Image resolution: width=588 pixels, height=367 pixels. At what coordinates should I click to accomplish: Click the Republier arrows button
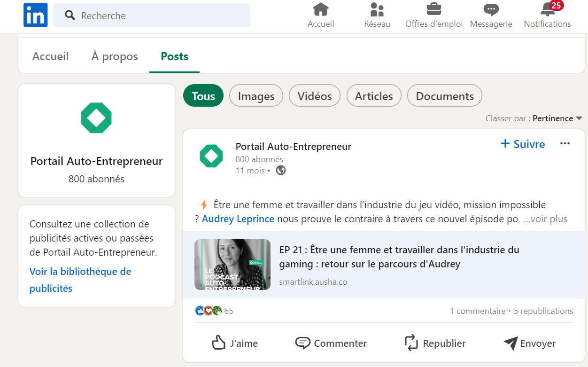click(435, 343)
